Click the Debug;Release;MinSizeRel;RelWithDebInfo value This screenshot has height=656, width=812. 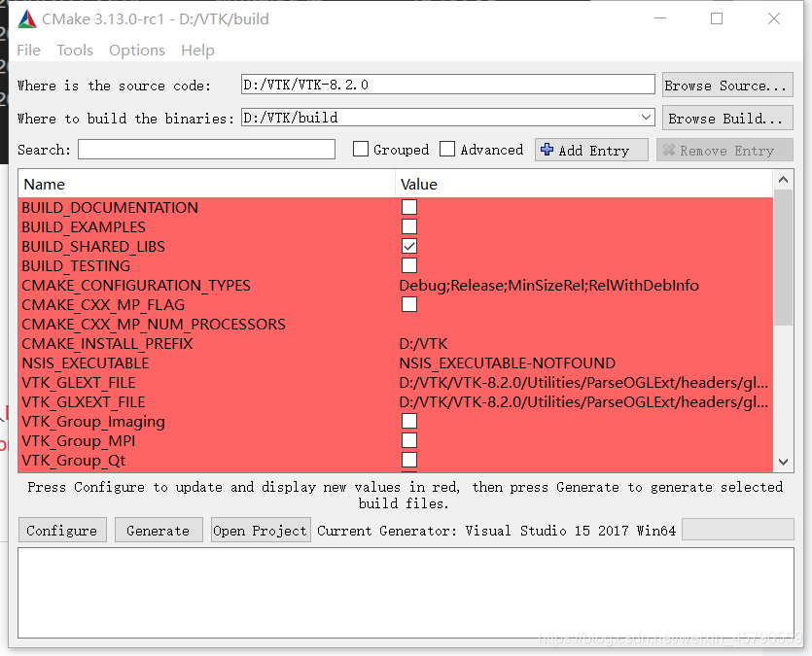click(548, 285)
